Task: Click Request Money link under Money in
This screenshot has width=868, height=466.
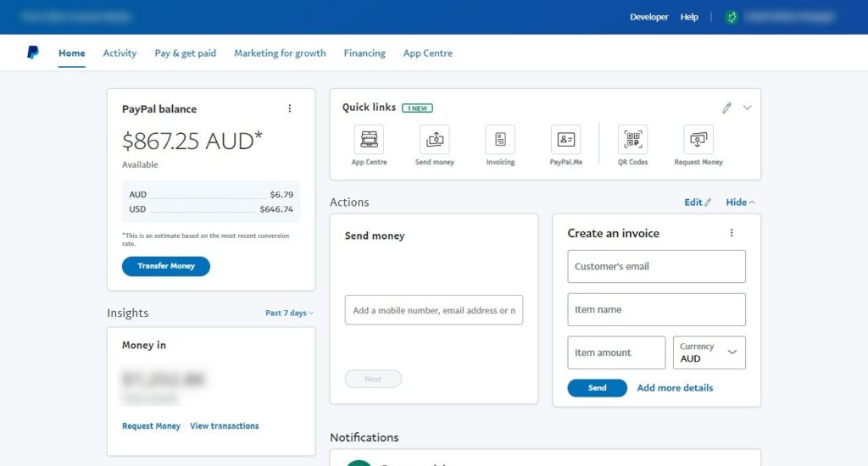Action: (151, 426)
